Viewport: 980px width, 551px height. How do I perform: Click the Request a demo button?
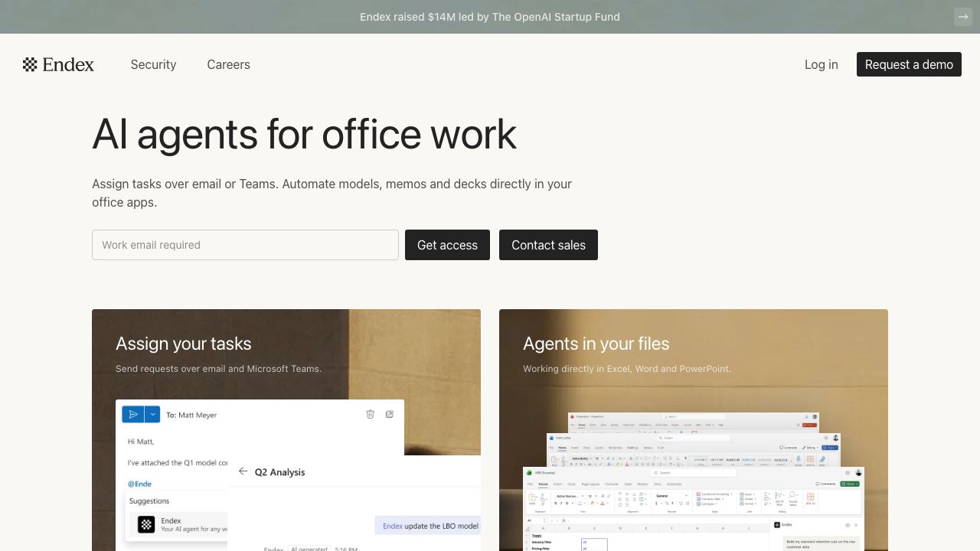909,64
